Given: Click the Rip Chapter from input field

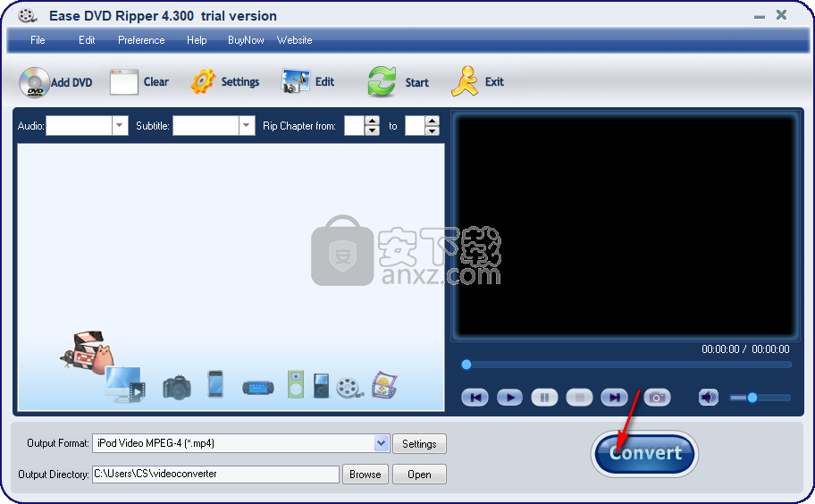Looking at the screenshot, I should (355, 125).
